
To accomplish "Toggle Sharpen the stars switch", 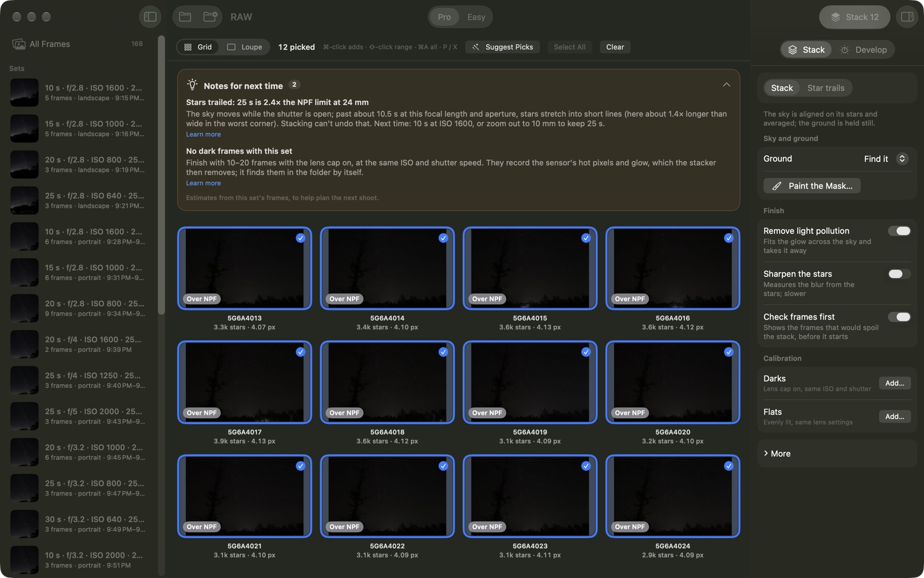I will (x=899, y=274).
